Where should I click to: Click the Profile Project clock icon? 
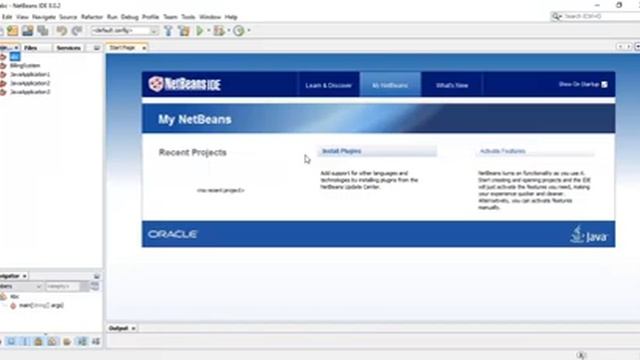[239, 30]
